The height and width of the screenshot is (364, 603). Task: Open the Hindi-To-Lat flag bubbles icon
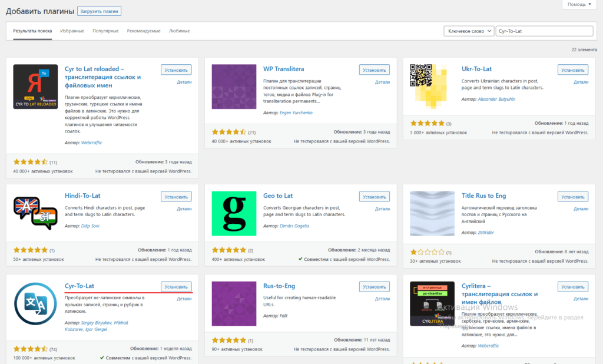(x=35, y=213)
